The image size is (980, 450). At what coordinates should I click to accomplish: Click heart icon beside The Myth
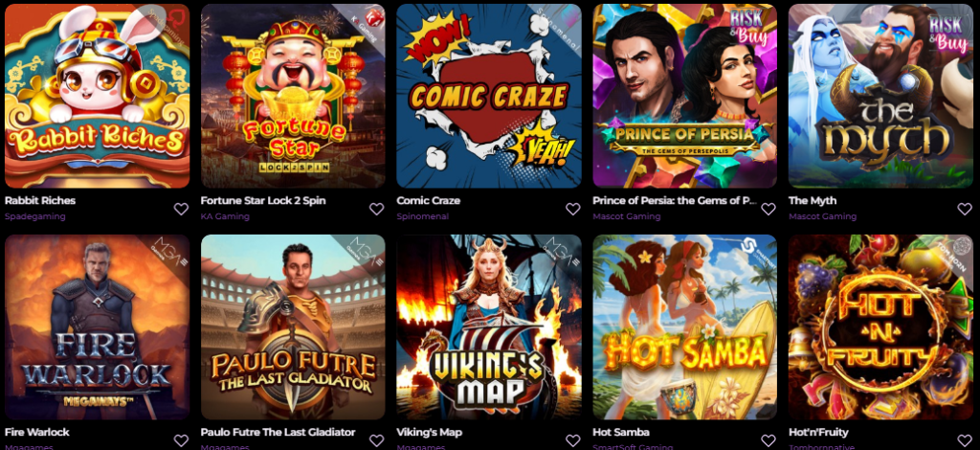tap(965, 209)
